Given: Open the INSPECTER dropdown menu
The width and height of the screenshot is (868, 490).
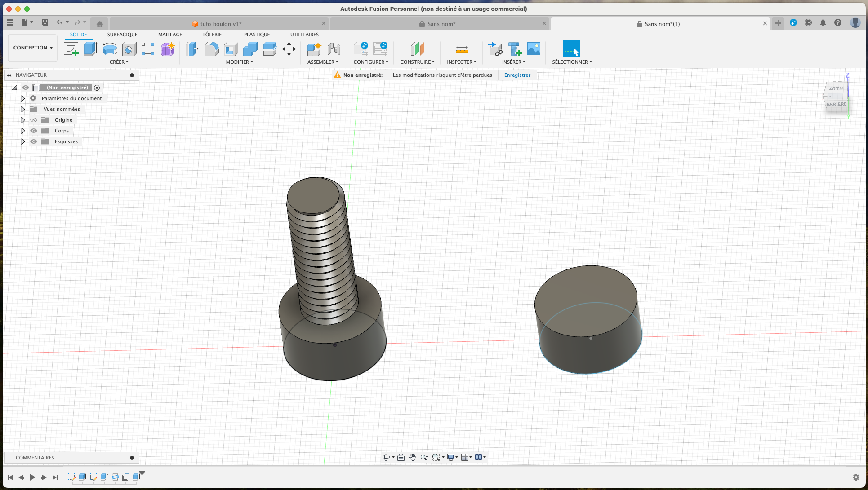Looking at the screenshot, I should [x=462, y=62].
